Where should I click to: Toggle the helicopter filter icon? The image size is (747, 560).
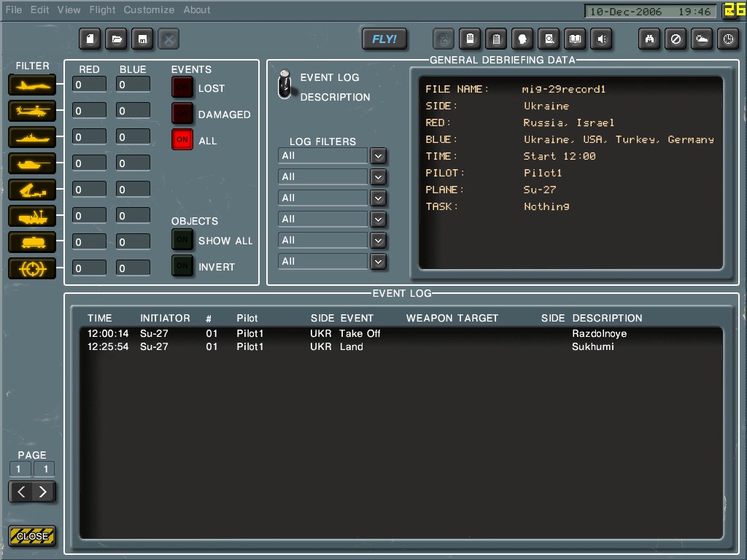32,112
